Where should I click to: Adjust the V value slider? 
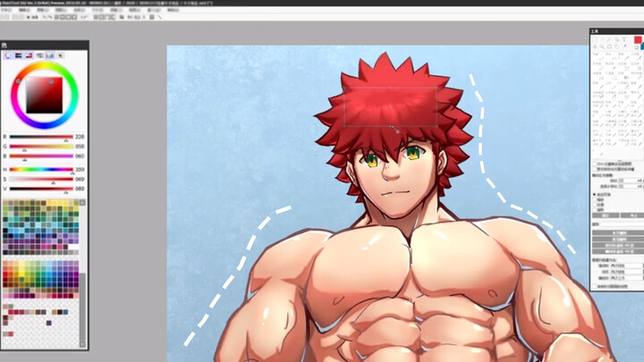tap(41, 189)
